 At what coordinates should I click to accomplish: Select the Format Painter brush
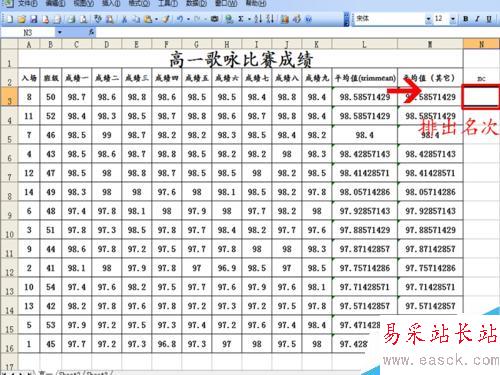click(166, 19)
